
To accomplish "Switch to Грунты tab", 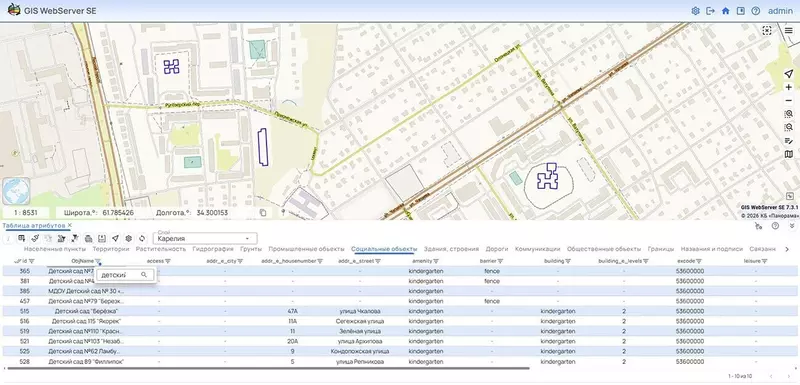I will [x=250, y=249].
